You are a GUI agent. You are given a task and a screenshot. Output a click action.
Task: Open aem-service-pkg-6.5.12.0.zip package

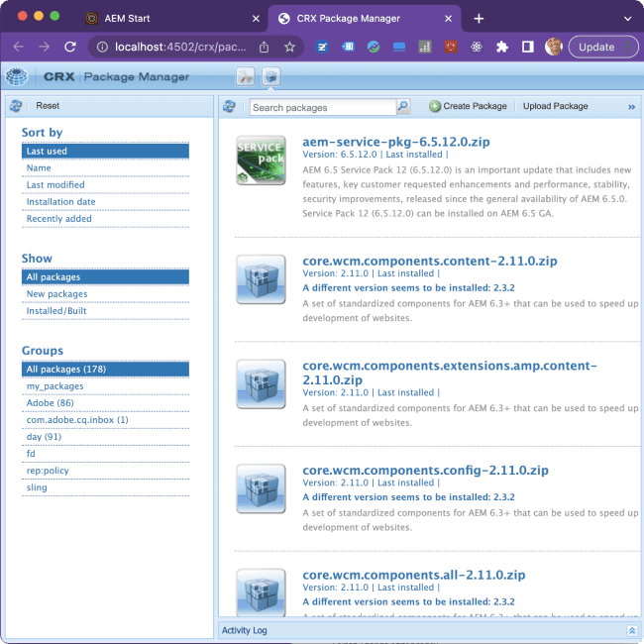click(396, 142)
